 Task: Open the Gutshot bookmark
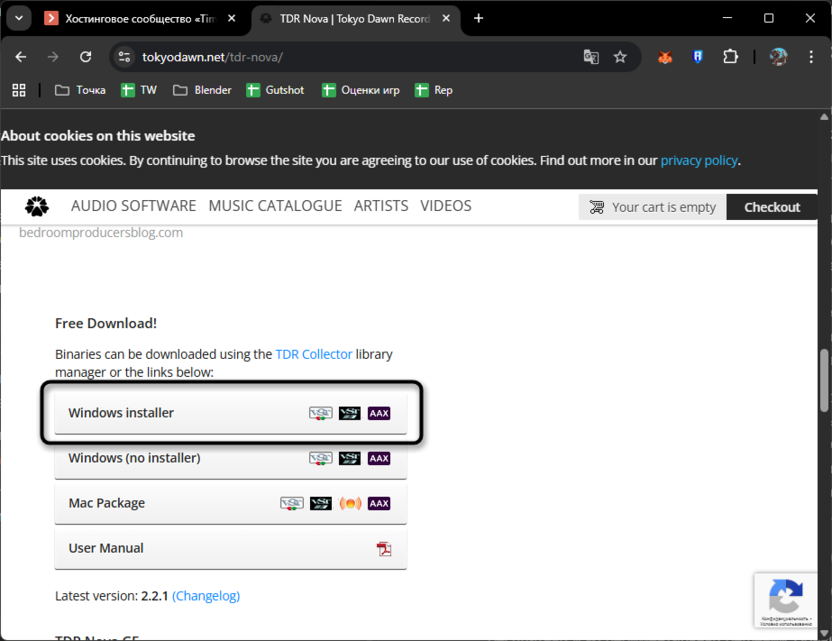point(275,90)
